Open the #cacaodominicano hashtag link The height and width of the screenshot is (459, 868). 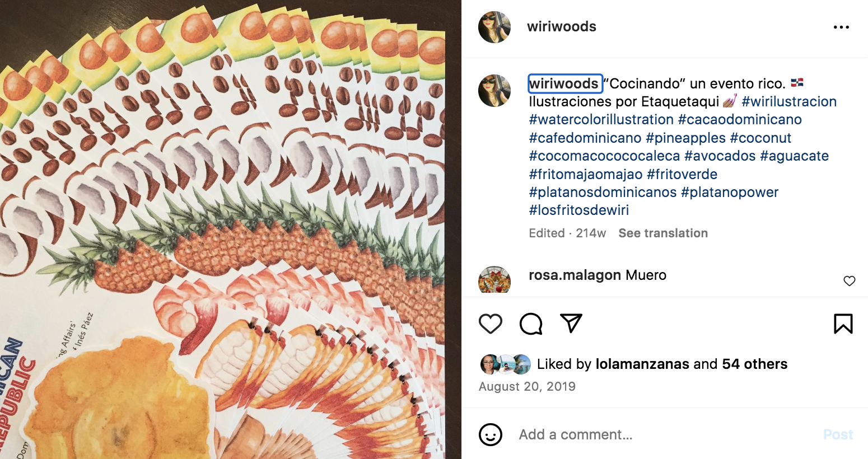pyautogui.click(x=740, y=120)
